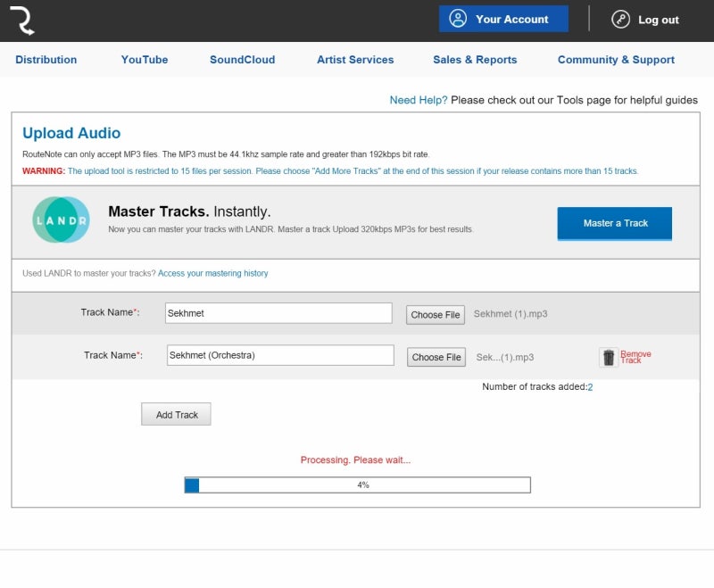This screenshot has width=714, height=588.
Task: Open the Distribution menu
Action: coord(46,60)
